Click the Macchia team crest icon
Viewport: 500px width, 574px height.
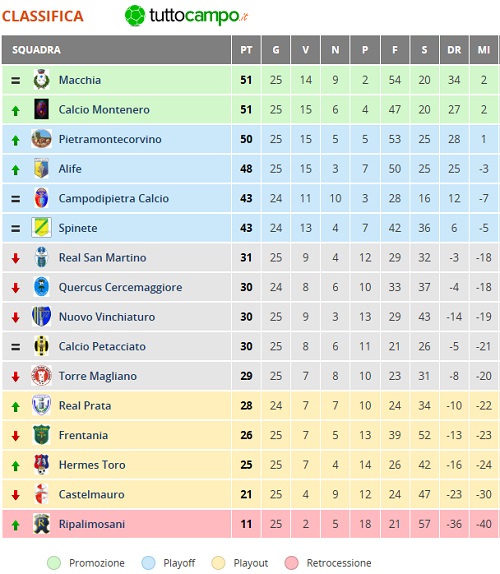coord(41,79)
